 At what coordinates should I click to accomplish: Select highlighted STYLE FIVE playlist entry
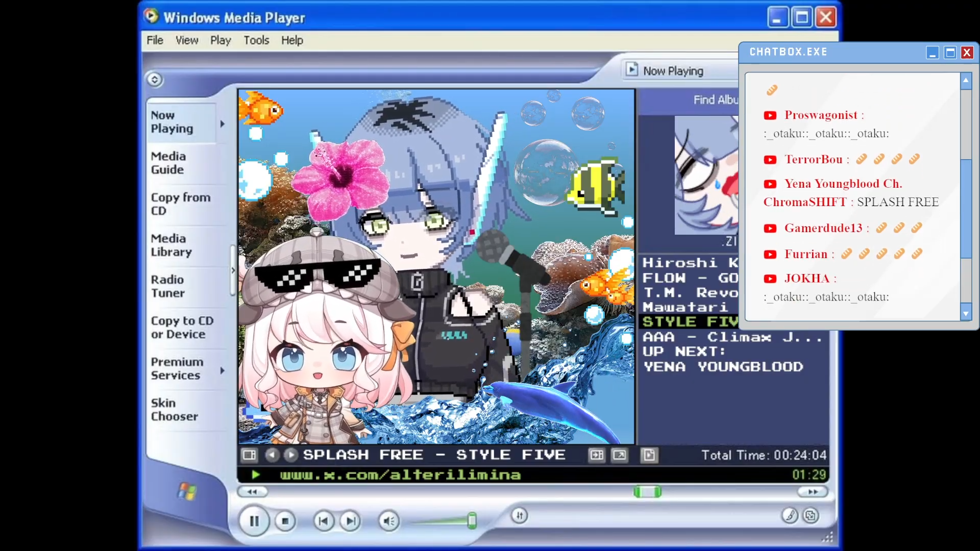point(690,322)
